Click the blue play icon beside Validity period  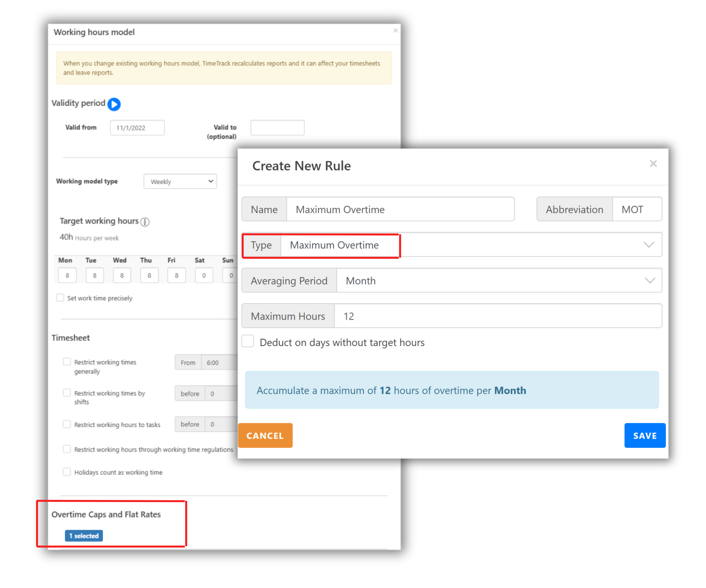(x=114, y=104)
